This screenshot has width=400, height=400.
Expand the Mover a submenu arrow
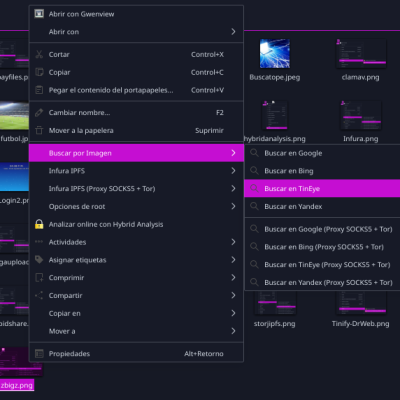[233, 331]
